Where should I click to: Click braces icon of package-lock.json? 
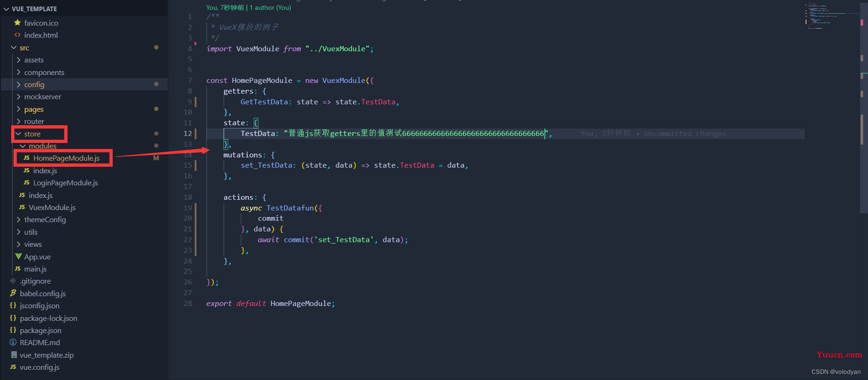point(13,318)
